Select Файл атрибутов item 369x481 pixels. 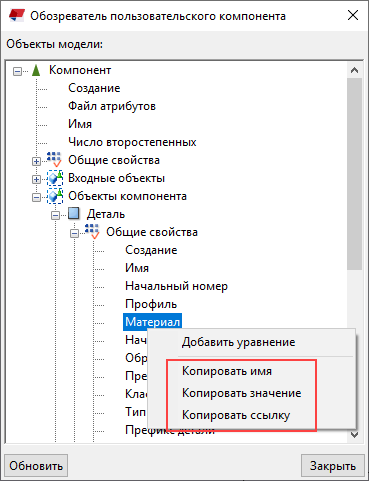[x=112, y=106]
